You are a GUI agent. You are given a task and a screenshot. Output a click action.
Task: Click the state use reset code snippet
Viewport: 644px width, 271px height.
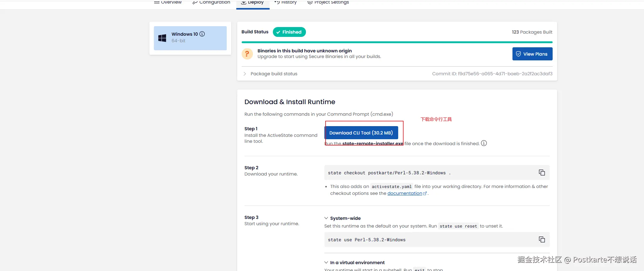(x=458, y=226)
